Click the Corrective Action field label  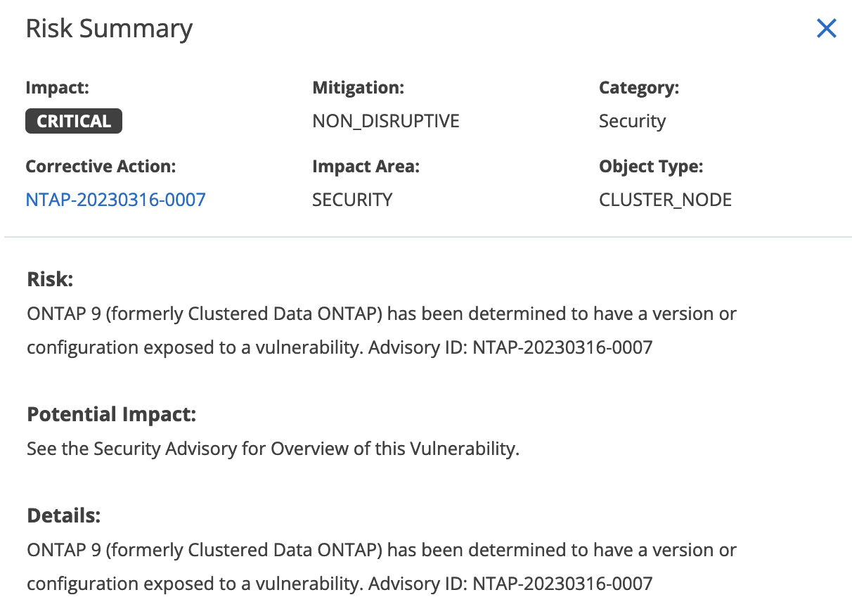pos(101,167)
